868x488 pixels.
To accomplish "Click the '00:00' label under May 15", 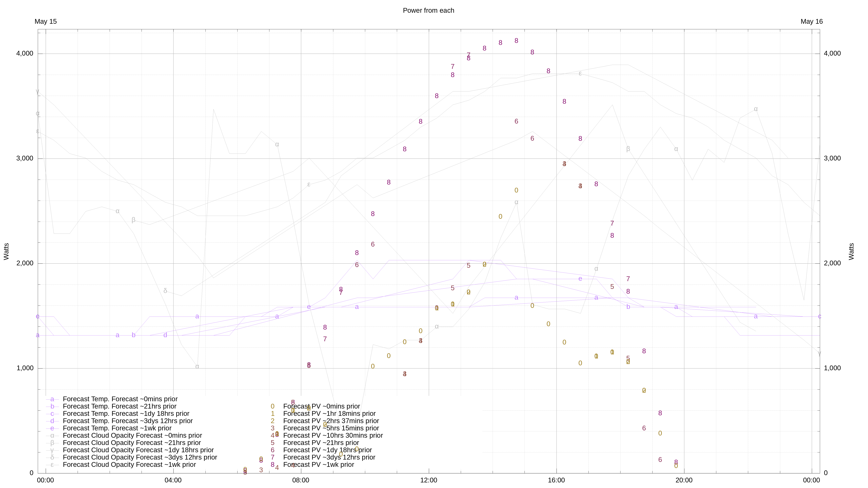I will point(45,480).
